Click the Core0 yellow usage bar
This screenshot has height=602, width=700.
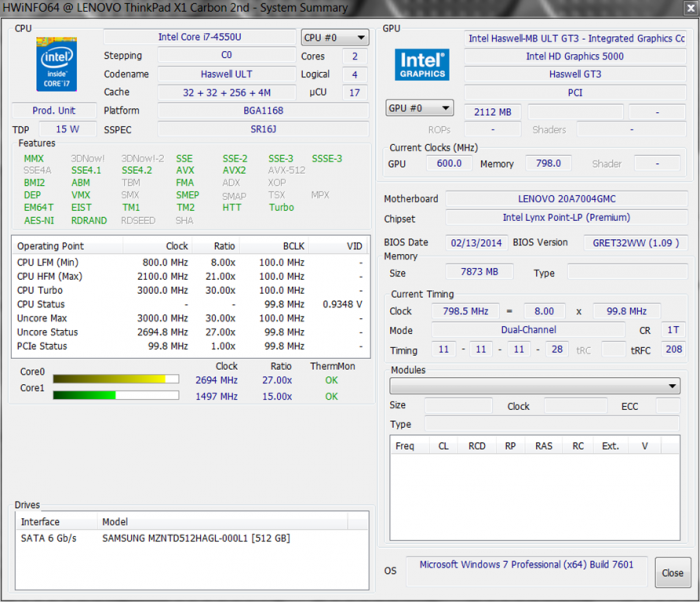(x=115, y=379)
